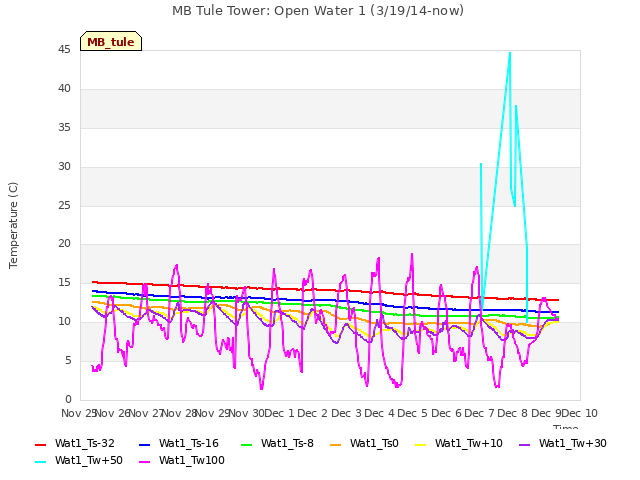Select the Wat1_Ts-32 legend label

point(84,443)
